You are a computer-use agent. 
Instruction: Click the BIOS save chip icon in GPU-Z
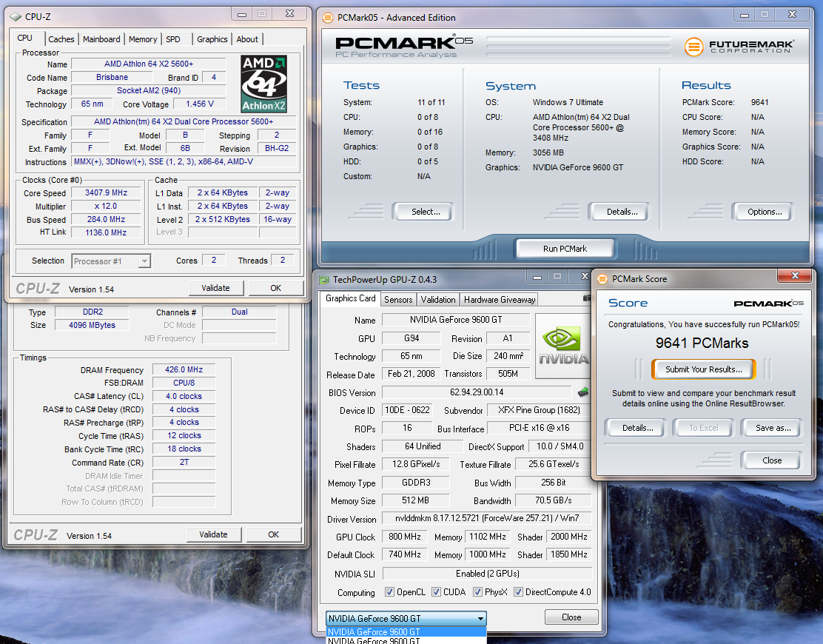point(583,392)
